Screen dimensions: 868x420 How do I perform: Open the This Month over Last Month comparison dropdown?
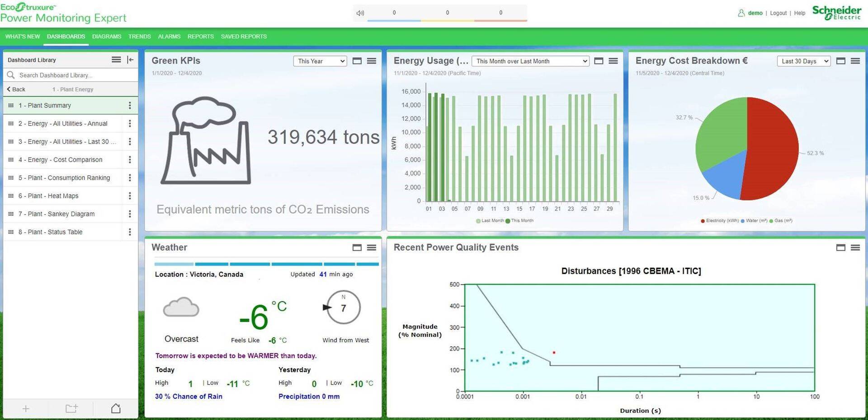[x=530, y=61]
